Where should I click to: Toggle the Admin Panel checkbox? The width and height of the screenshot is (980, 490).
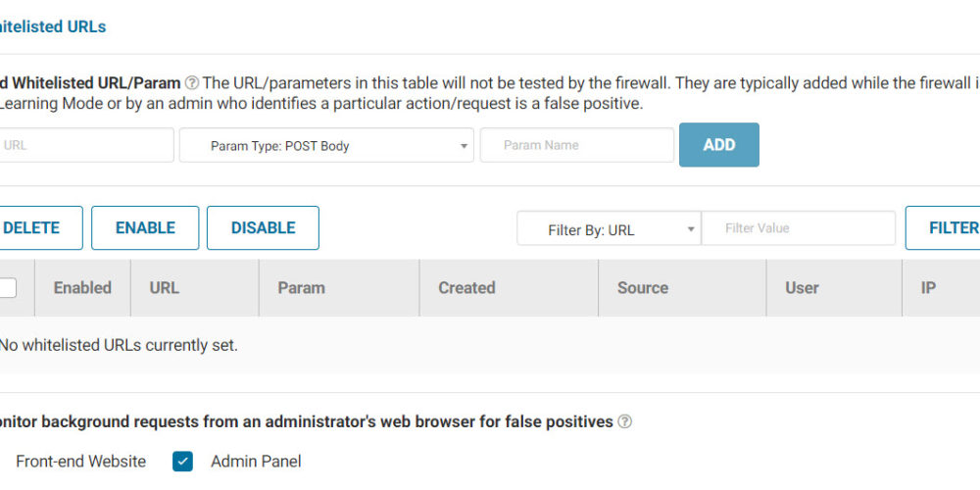(183, 462)
